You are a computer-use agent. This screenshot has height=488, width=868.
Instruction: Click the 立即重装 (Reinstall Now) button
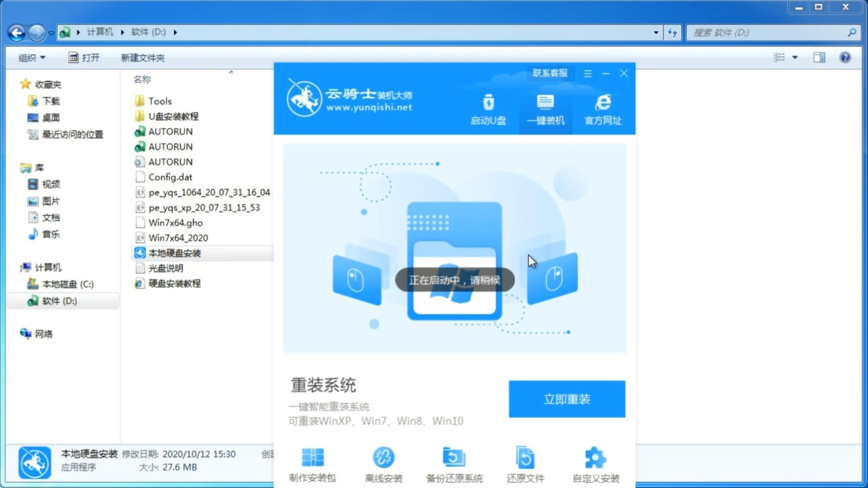tap(567, 399)
